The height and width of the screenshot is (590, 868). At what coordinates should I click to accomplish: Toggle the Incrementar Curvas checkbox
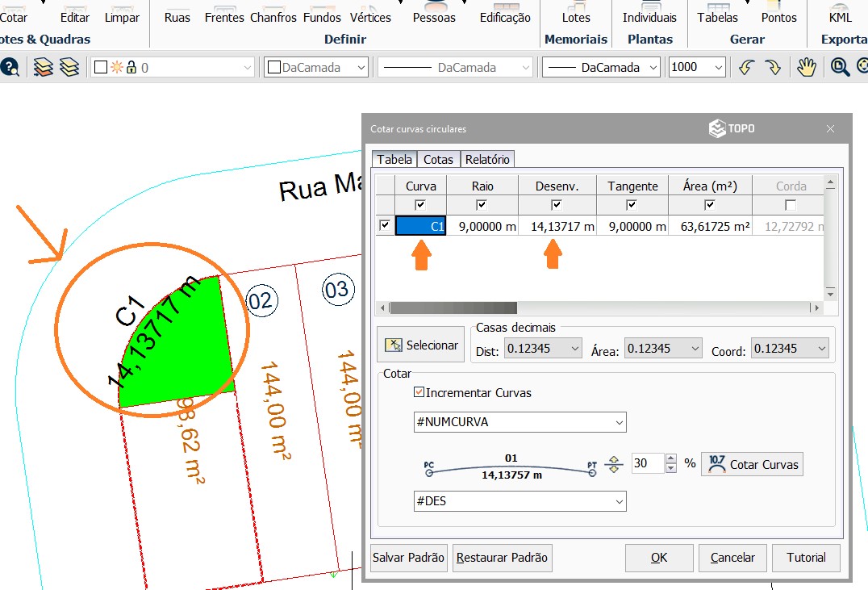pyautogui.click(x=419, y=393)
